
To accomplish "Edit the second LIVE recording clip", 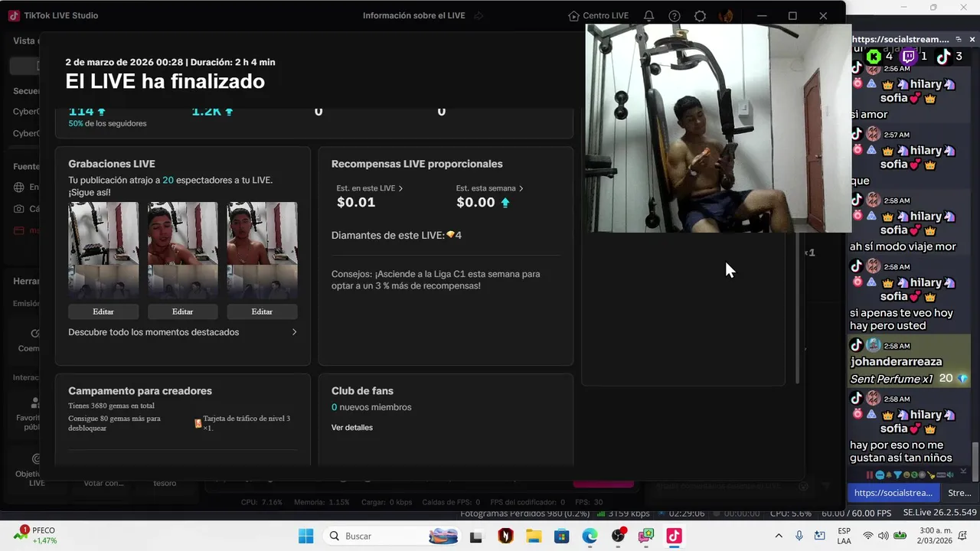I will pos(182,311).
